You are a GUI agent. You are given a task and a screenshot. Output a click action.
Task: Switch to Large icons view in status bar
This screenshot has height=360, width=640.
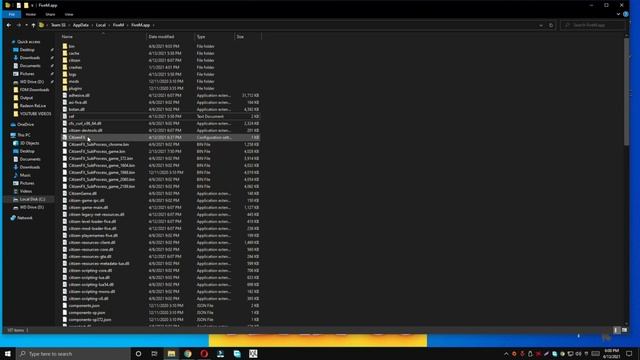(x=624, y=330)
